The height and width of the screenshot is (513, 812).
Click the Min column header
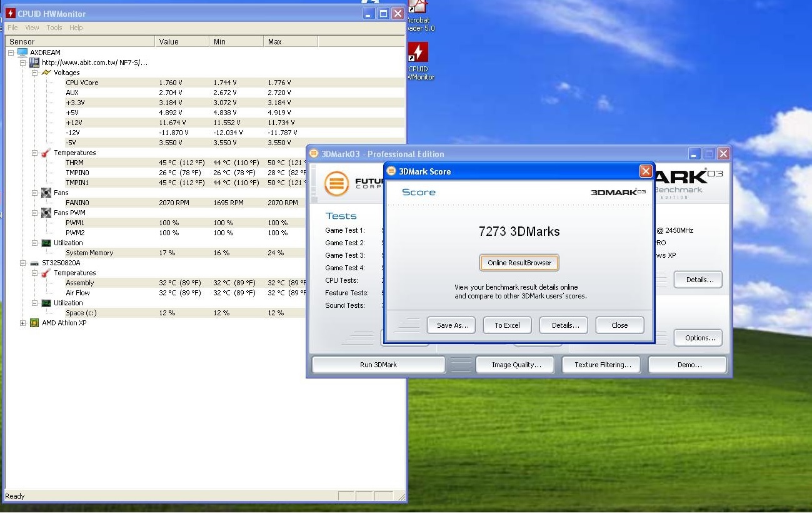click(x=236, y=41)
